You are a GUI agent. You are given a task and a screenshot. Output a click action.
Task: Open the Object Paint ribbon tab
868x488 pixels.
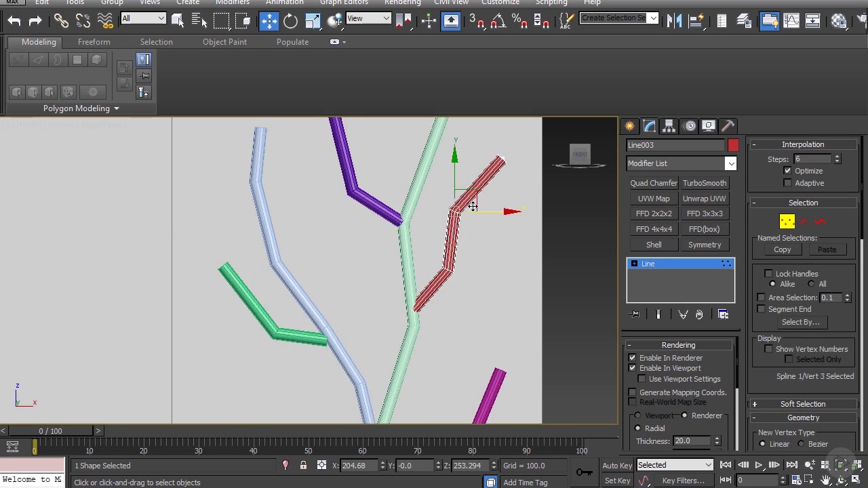(x=224, y=42)
